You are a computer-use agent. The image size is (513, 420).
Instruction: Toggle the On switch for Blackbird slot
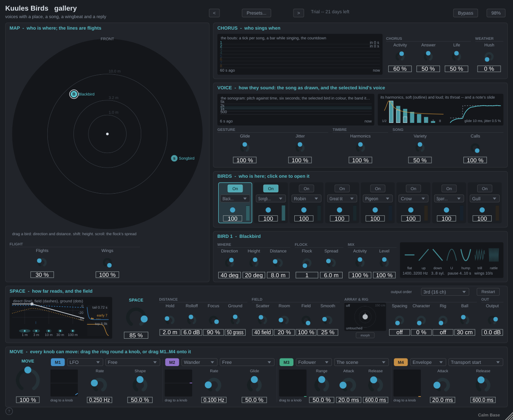(x=235, y=189)
